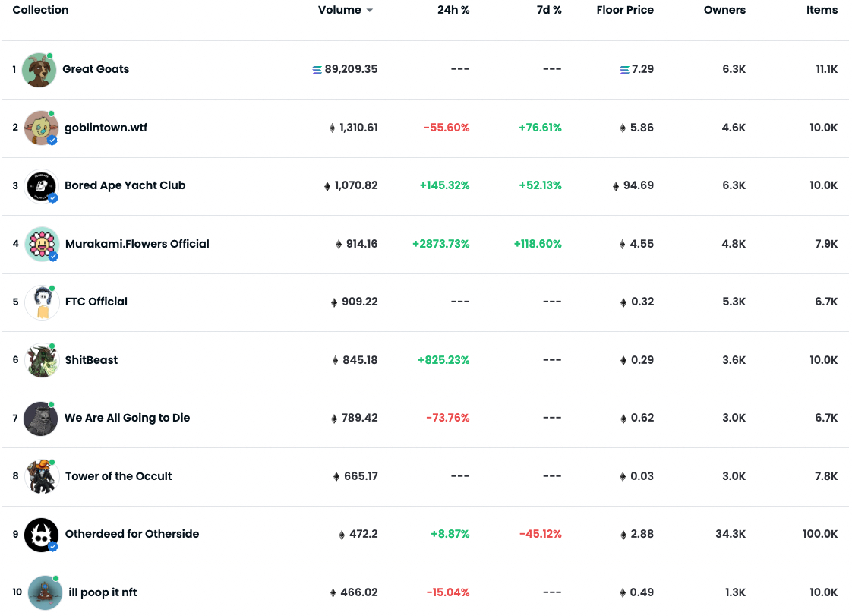
Task: Click the +145.32% 24h change value
Action: (444, 185)
